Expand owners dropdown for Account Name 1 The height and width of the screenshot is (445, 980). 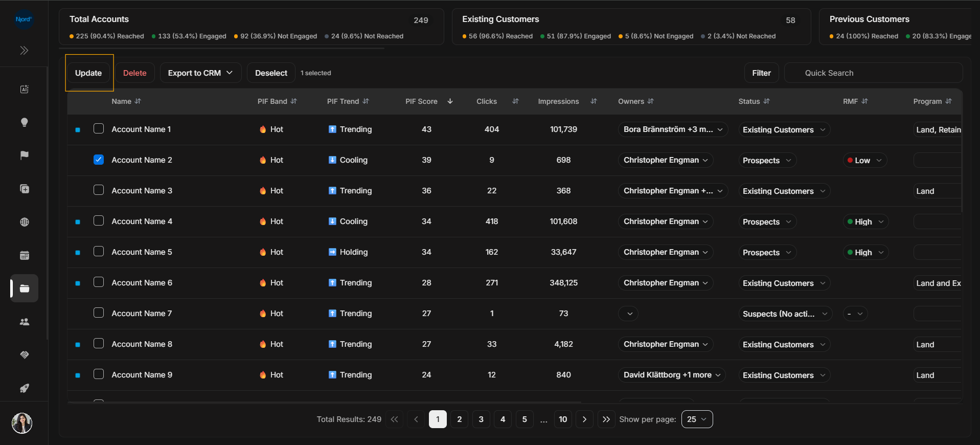tap(673, 129)
